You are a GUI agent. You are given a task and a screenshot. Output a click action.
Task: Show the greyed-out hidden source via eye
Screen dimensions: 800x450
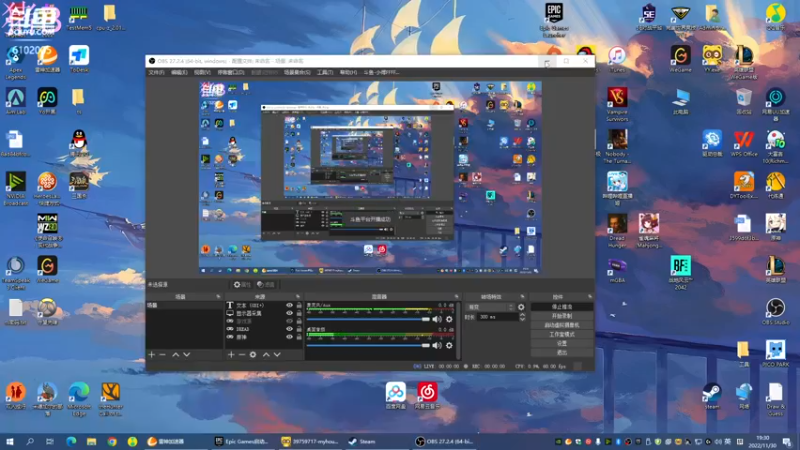click(x=289, y=321)
